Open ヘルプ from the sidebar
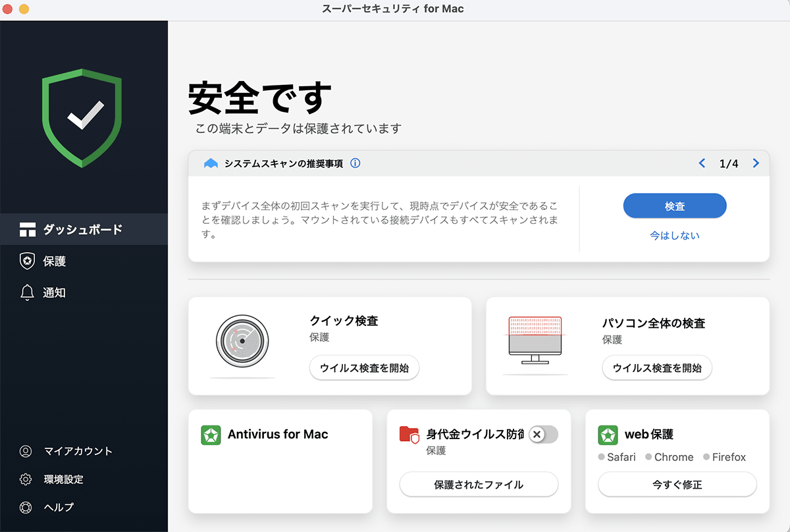 pyautogui.click(x=28, y=507)
